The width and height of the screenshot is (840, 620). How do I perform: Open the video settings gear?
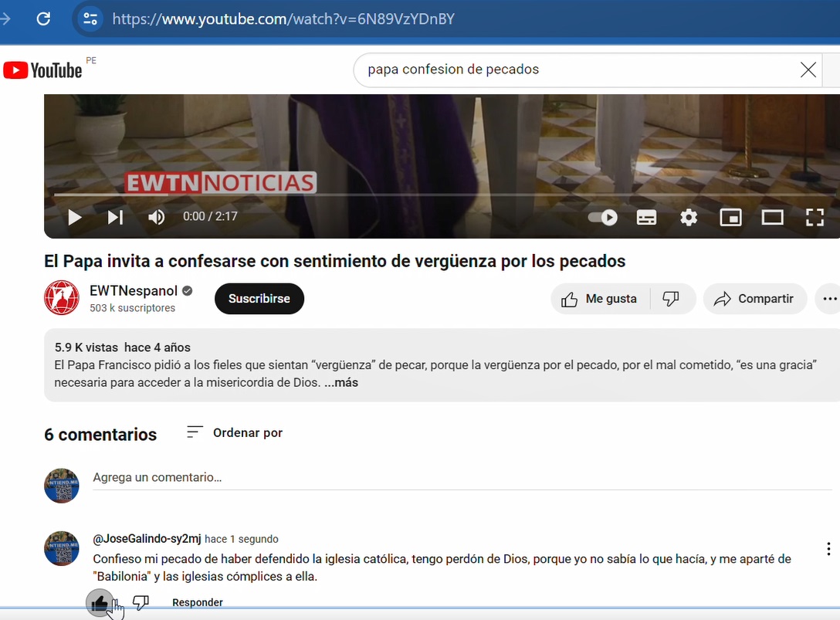[x=689, y=218]
